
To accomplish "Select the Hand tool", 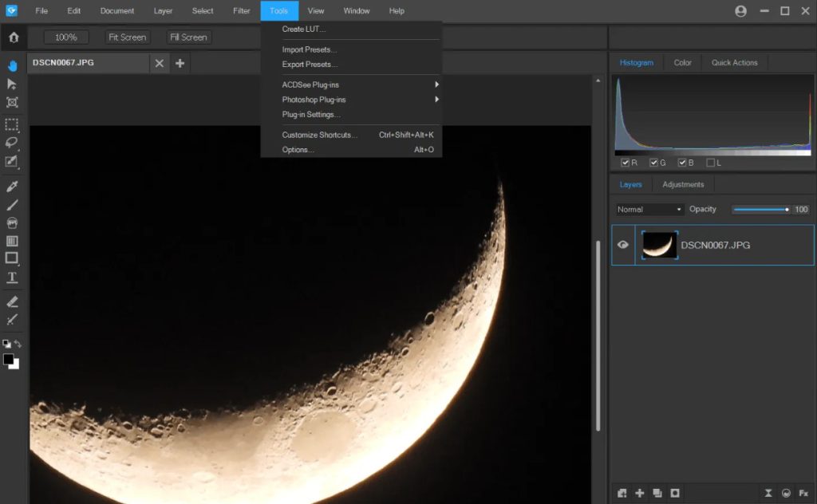I will pyautogui.click(x=12, y=65).
